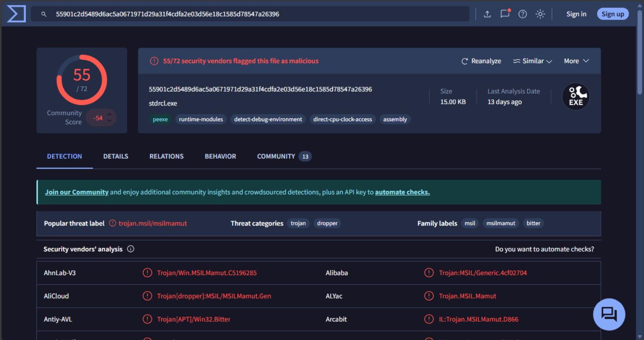
Task: Open the Behavior tab
Action: pyautogui.click(x=220, y=156)
